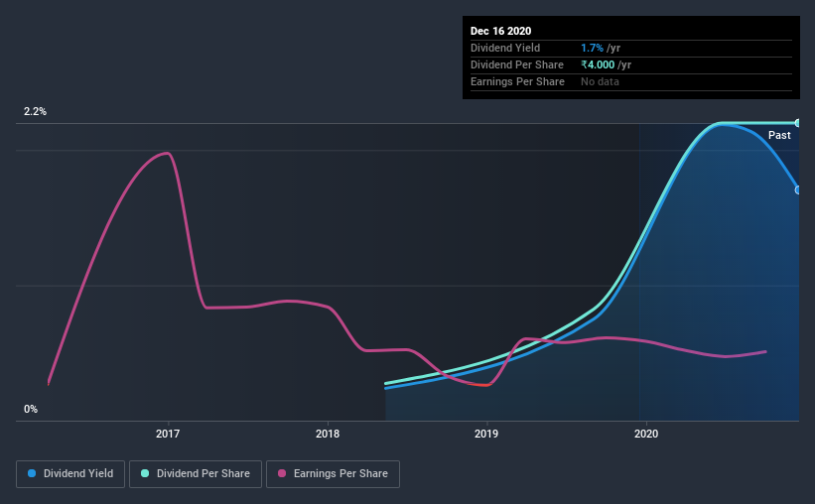Viewport: 815px width, 504px height.
Task: Click the teal Dividend Per Share legend dot
Action: [x=145, y=473]
